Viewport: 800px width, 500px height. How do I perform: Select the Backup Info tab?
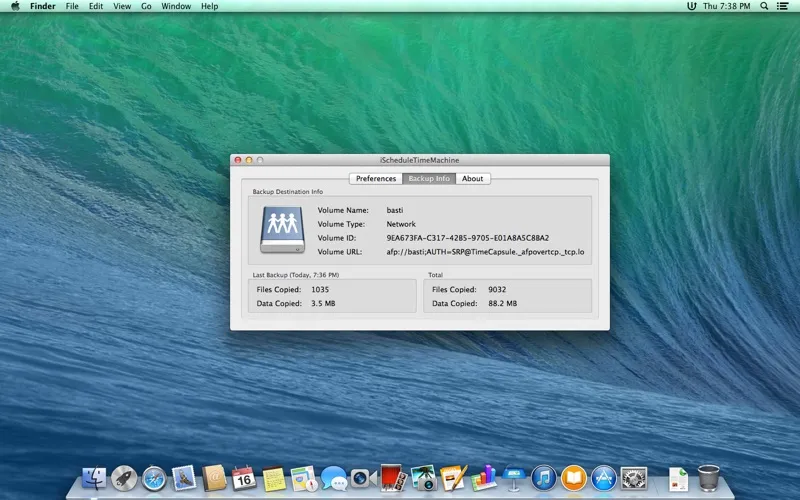[429, 179]
